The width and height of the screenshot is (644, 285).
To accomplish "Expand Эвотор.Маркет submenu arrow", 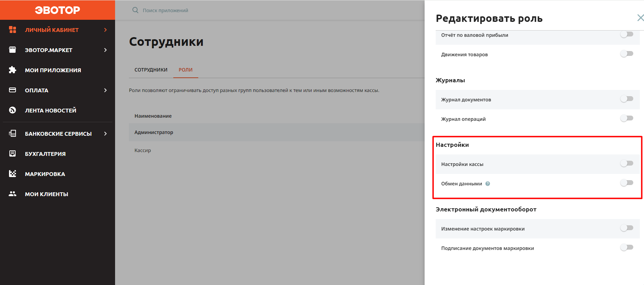I will (x=105, y=50).
